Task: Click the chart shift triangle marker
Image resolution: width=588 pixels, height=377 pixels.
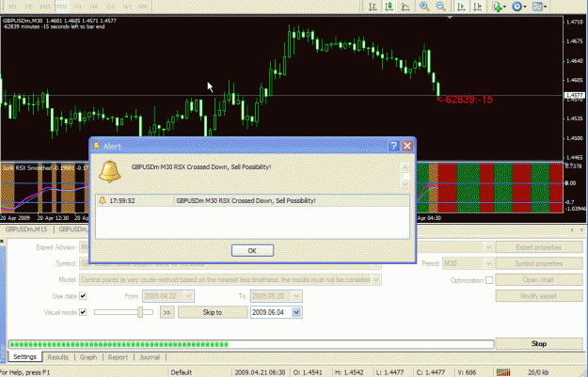Action: click(x=450, y=17)
